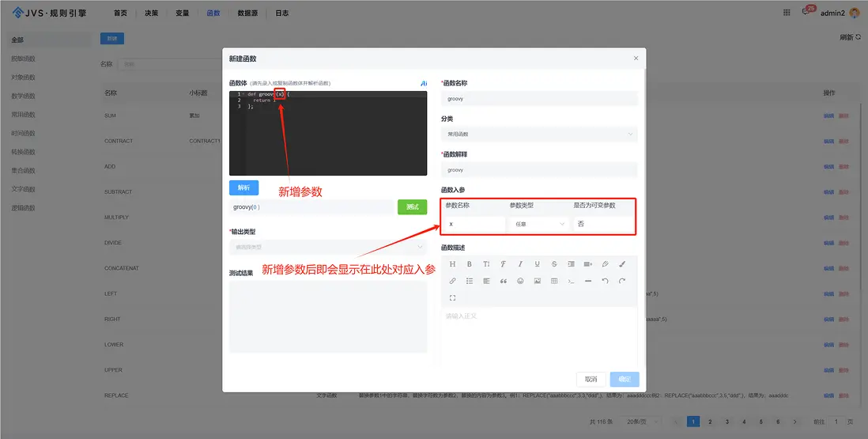Click the 取消 button in dialog
868x439 pixels.
click(x=591, y=379)
